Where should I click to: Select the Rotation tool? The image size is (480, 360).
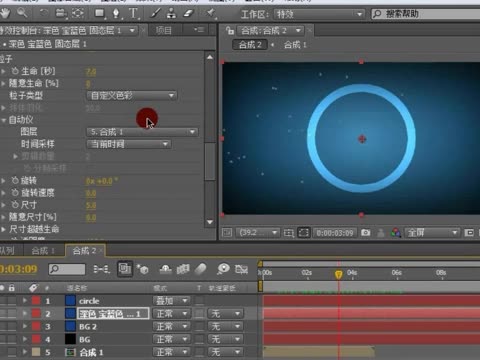pyautogui.click(x=44, y=13)
